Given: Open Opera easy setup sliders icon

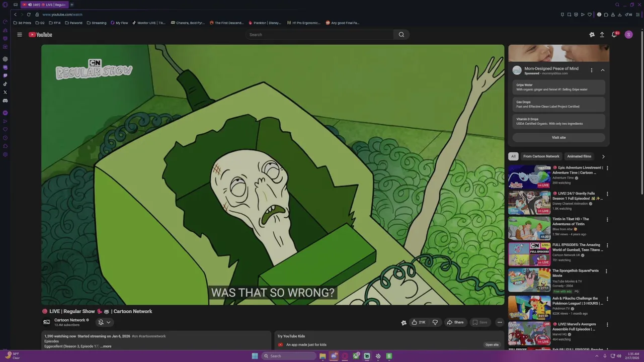Looking at the screenshot, I should click(637, 15).
